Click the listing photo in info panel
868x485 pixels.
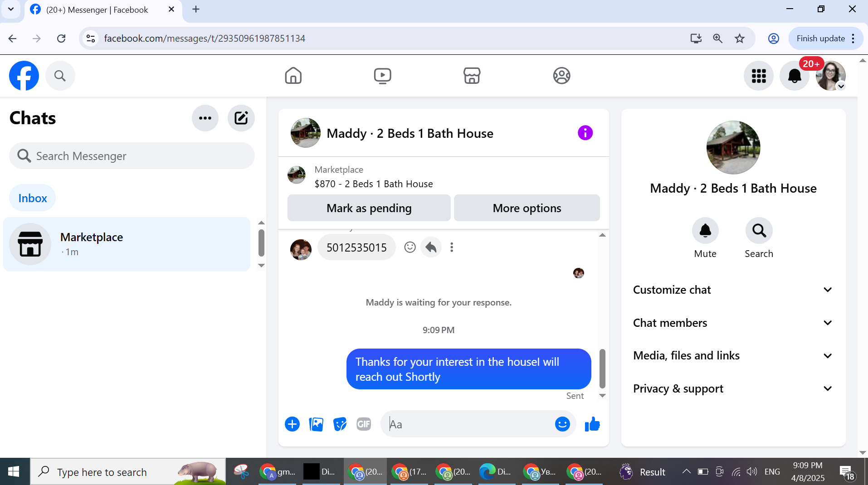[733, 147]
